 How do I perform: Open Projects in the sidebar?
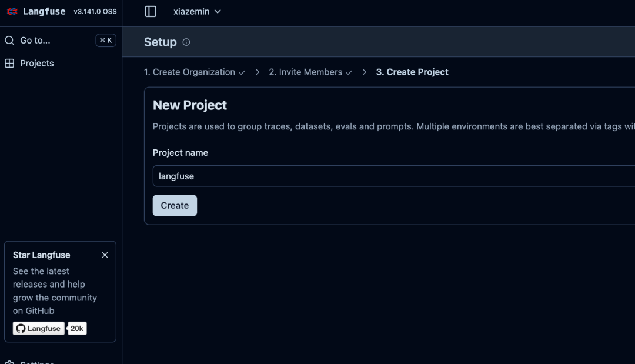36,64
